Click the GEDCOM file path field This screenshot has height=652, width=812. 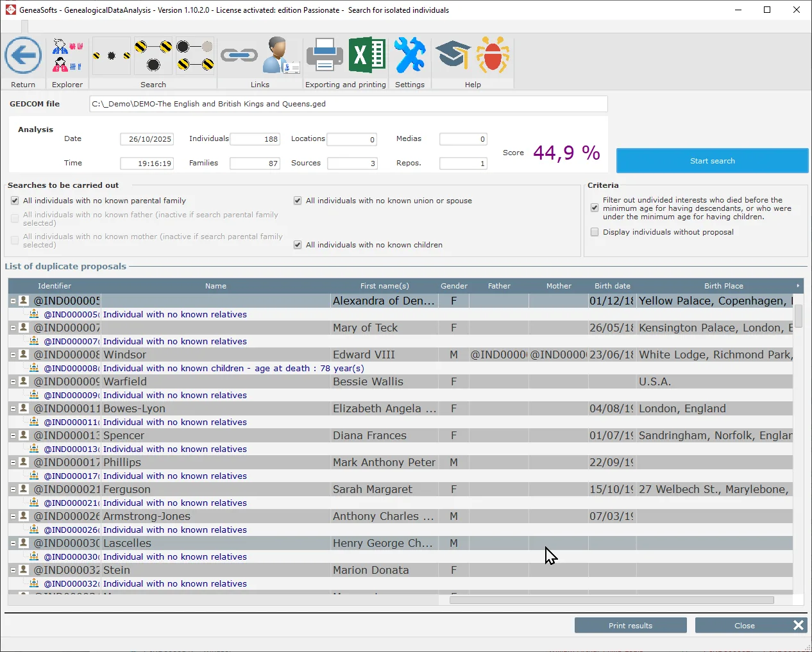(348, 103)
